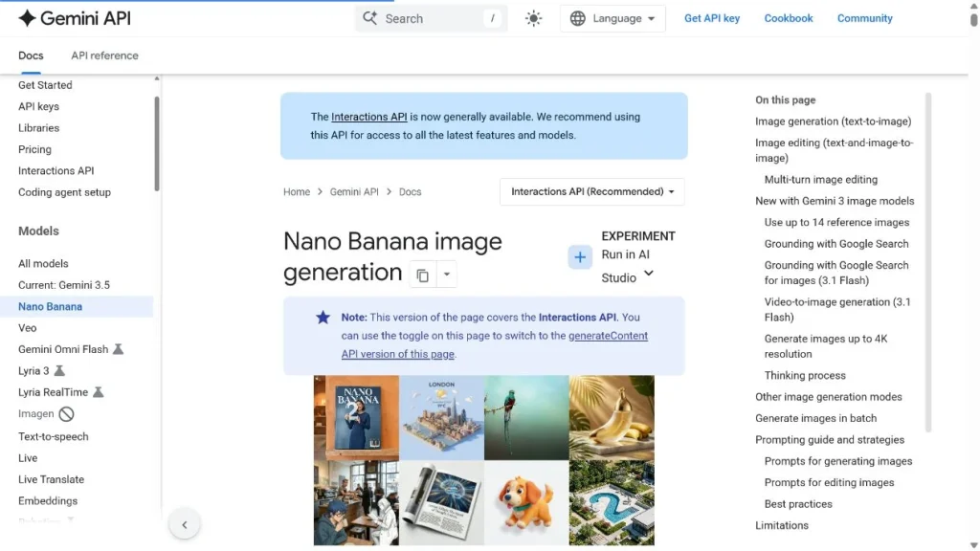Viewport: 980px width, 551px height.
Task: Open Interactions API sidebar entry
Action: tap(56, 170)
